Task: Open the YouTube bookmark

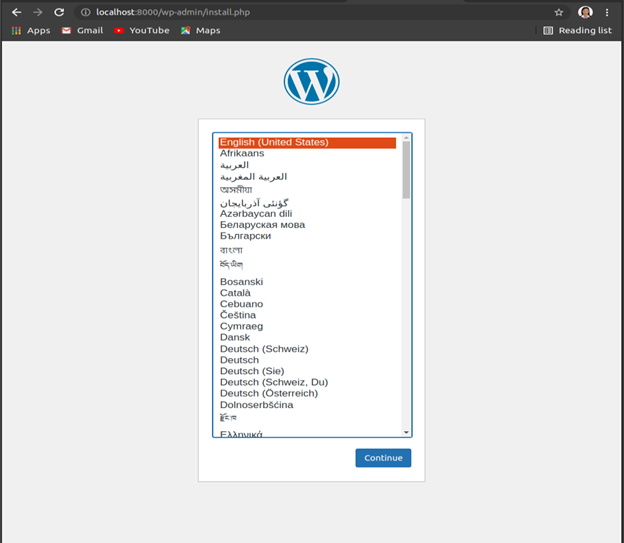Action: pos(142,31)
